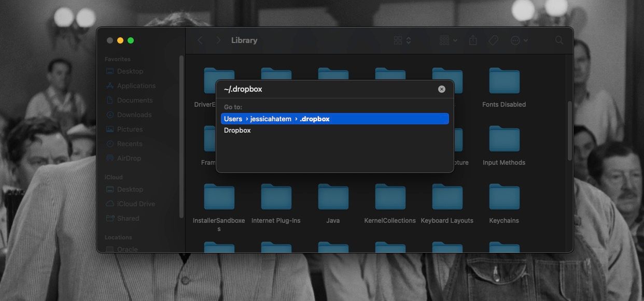The width and height of the screenshot is (644, 301).
Task: Open the Java folder
Action: (332, 197)
